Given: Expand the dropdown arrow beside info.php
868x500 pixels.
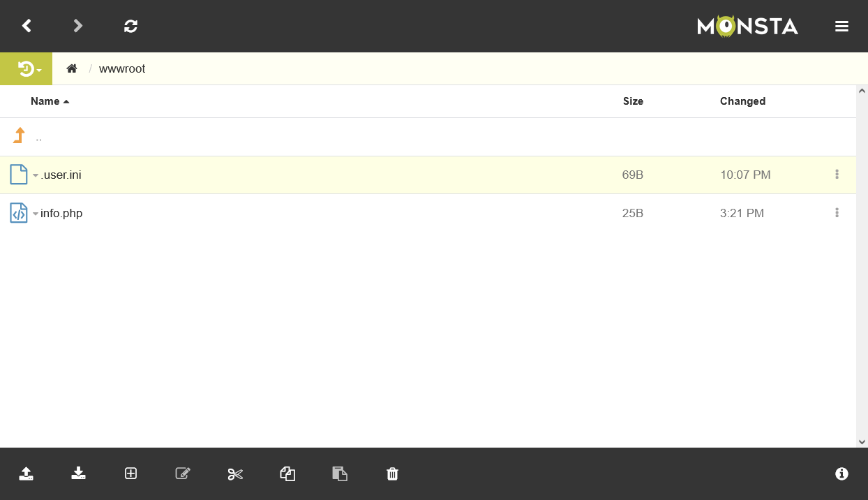Looking at the screenshot, I should 36,214.
